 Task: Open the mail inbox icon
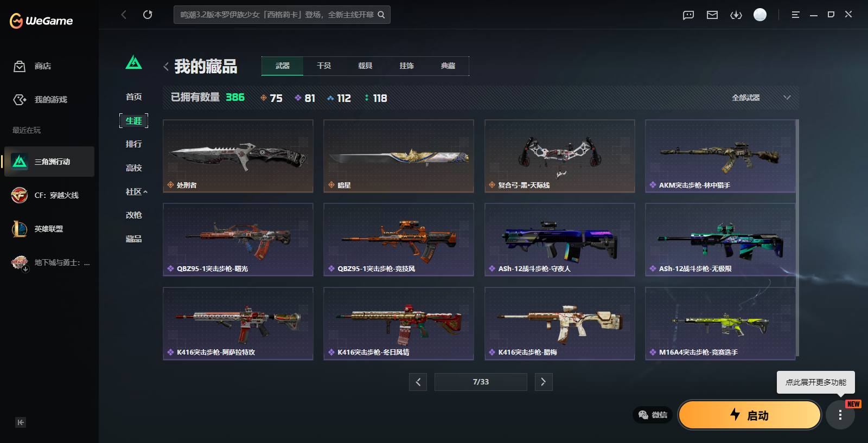712,15
